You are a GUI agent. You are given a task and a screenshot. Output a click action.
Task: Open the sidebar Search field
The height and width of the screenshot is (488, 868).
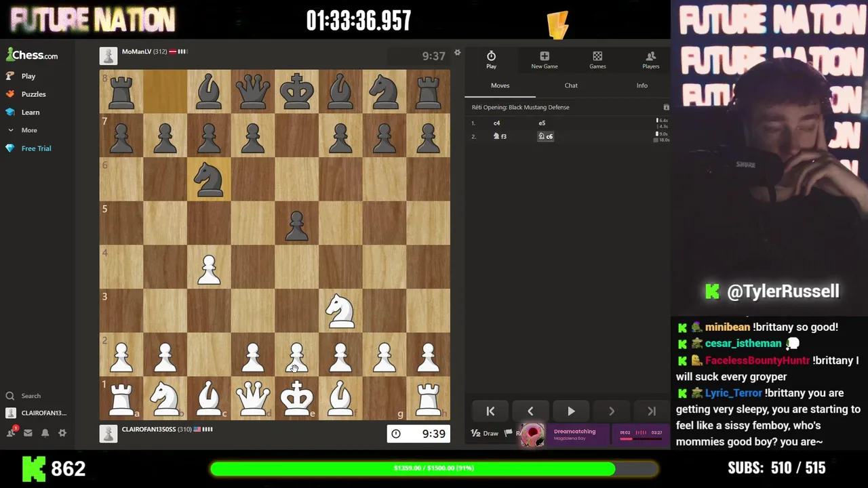coord(31,396)
